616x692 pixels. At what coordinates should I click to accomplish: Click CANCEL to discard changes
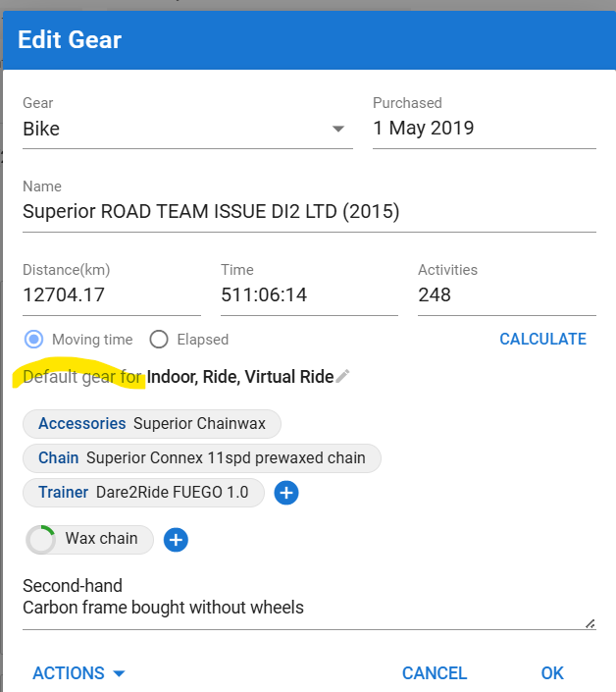(x=435, y=673)
